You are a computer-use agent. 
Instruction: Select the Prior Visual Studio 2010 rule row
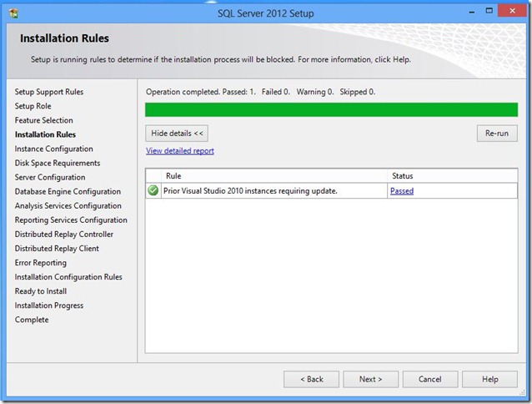click(332, 191)
